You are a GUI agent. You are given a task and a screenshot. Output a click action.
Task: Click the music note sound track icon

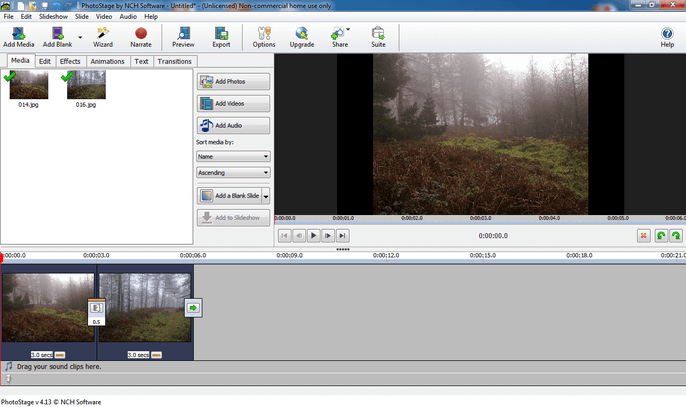coord(8,366)
